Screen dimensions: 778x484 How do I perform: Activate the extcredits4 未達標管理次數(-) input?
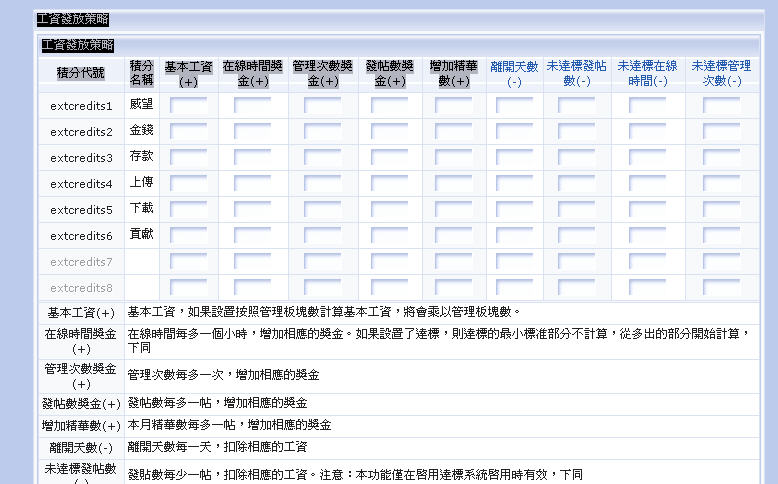[721, 184]
